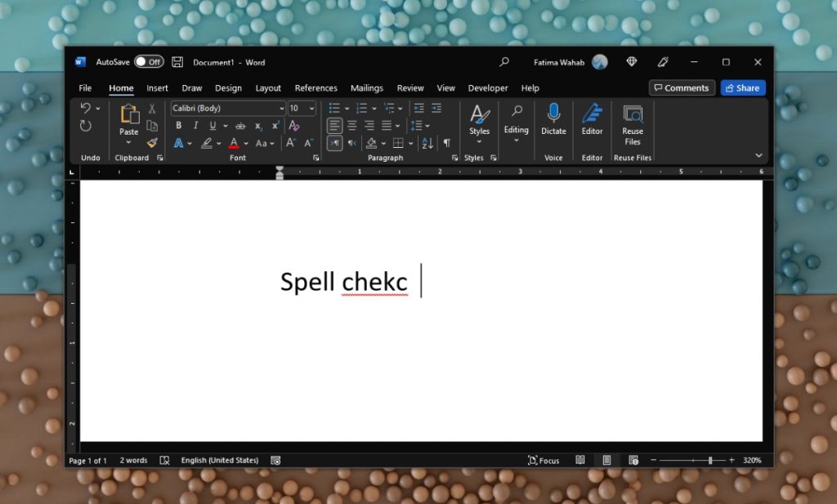Image resolution: width=837 pixels, height=504 pixels.
Task: Open the Mailings ribbon tab
Action: click(x=367, y=87)
